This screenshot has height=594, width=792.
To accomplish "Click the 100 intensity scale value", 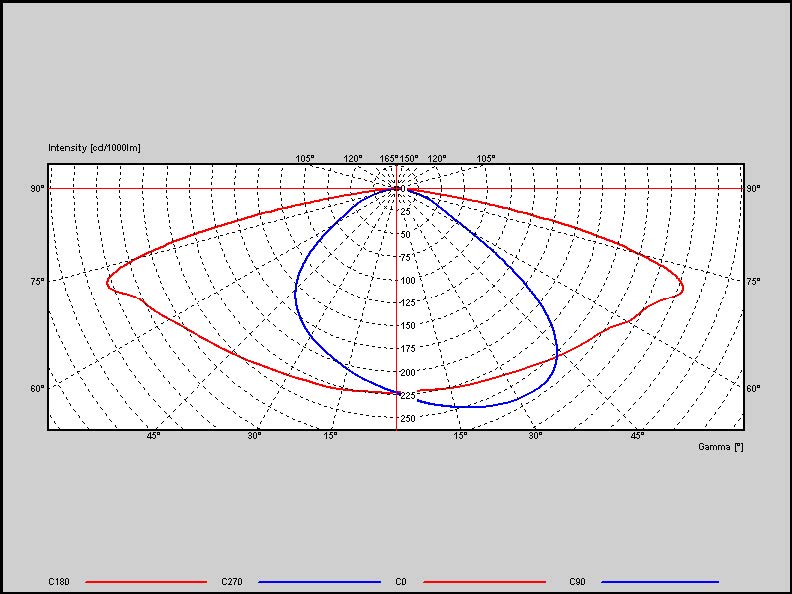I will coord(407,280).
